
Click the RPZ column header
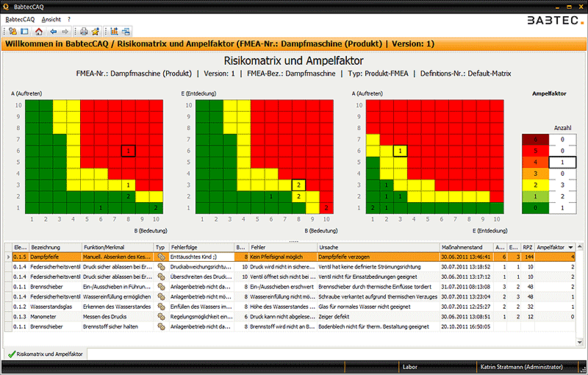(x=527, y=248)
